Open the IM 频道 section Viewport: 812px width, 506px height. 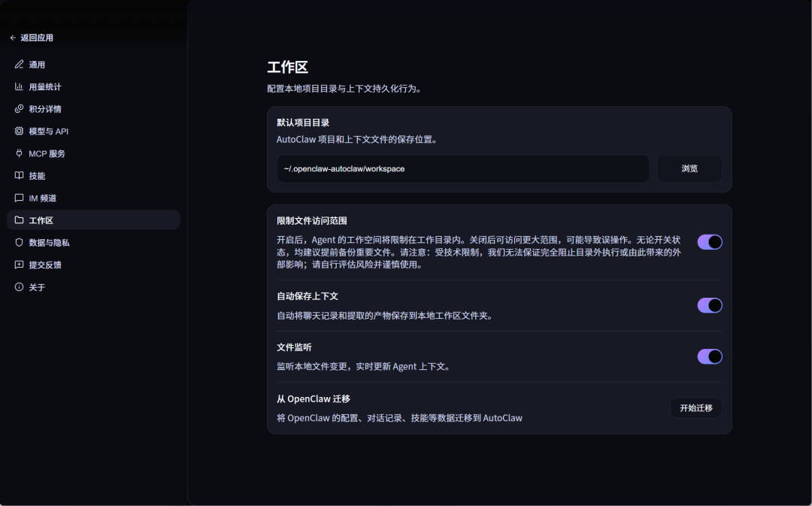tap(93, 198)
